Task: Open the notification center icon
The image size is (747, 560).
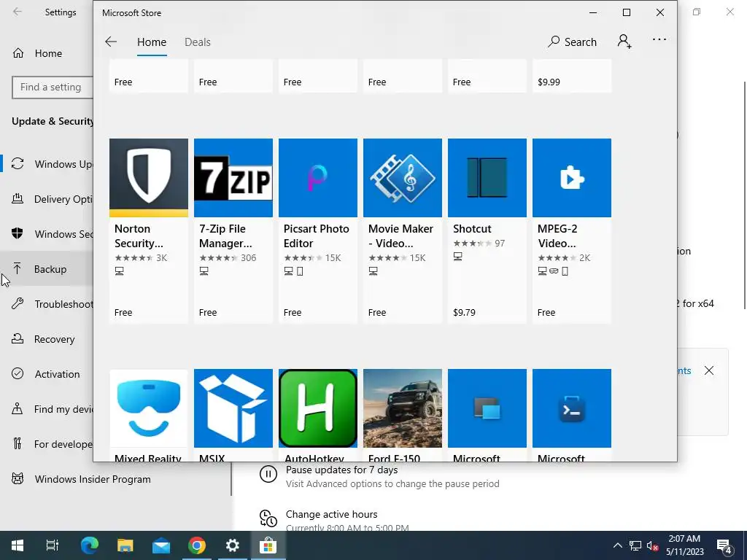Action: click(724, 546)
